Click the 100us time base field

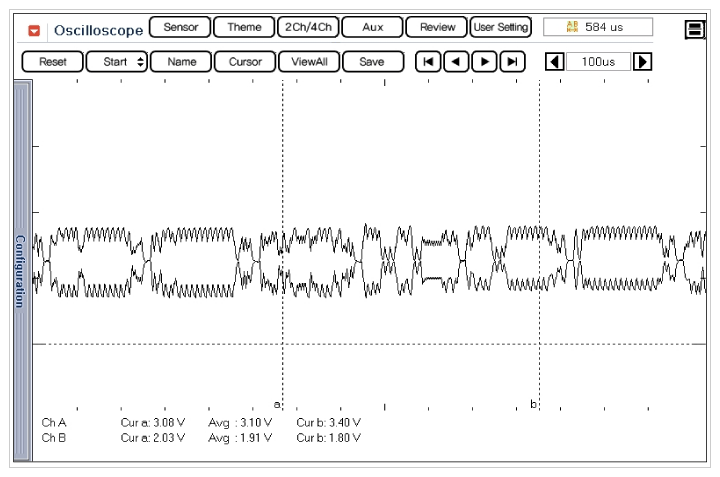pos(598,62)
